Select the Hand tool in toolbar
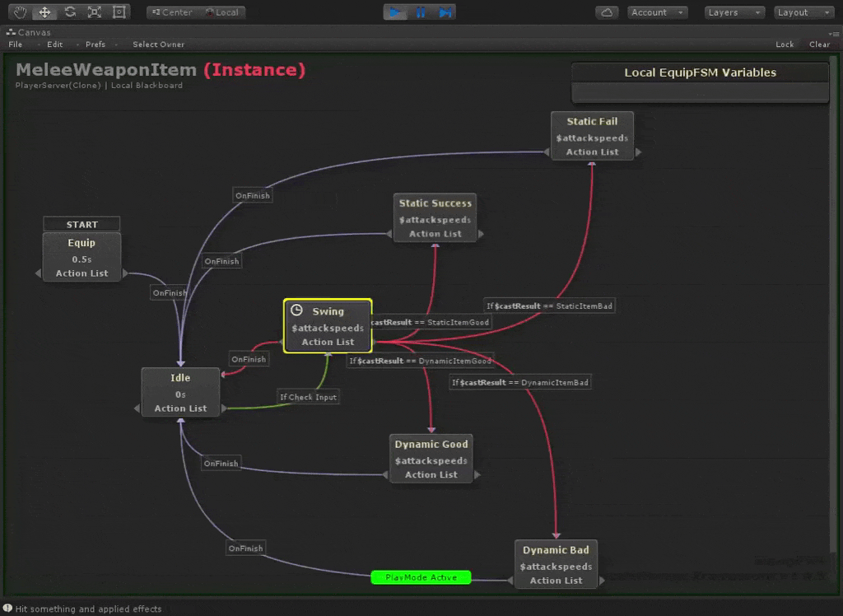Viewport: 843px width, 616px height. (x=21, y=12)
